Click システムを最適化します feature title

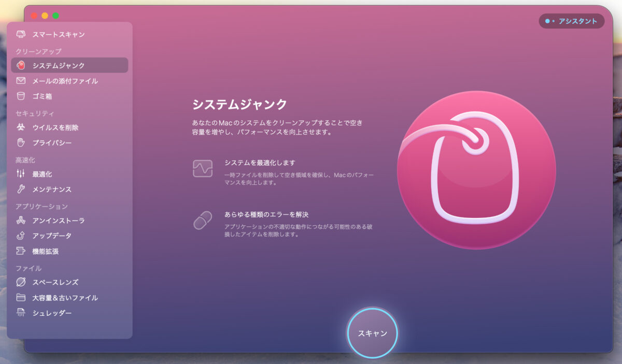pyautogui.click(x=260, y=163)
